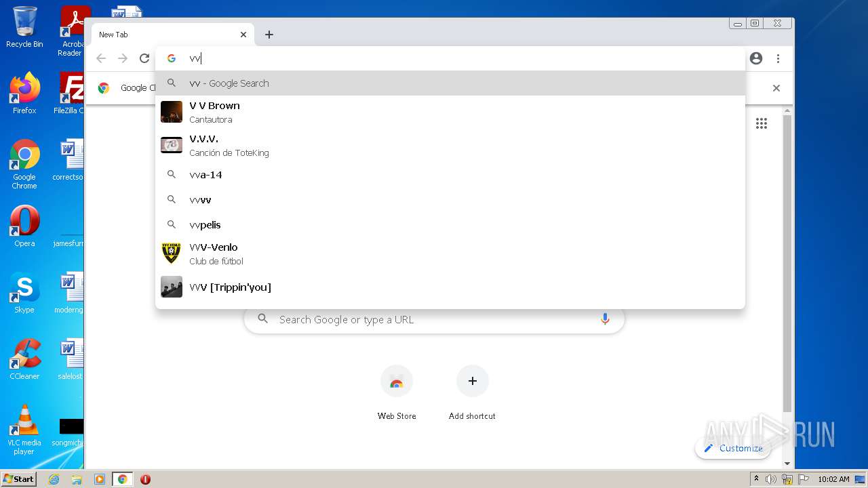Dismiss the Google Chrome info bar

coord(776,88)
